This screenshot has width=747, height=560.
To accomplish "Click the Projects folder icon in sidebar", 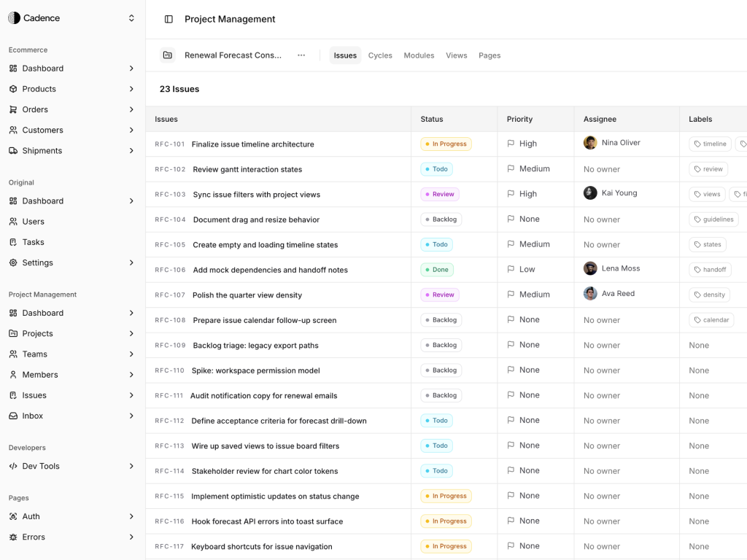I will coord(13,333).
